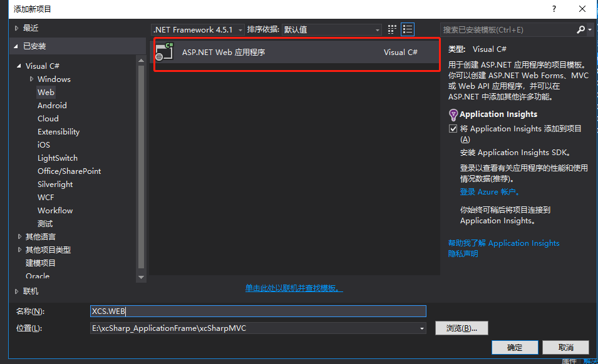Select the 建模项目 category
Screen dimensions: 598x364
41,263
